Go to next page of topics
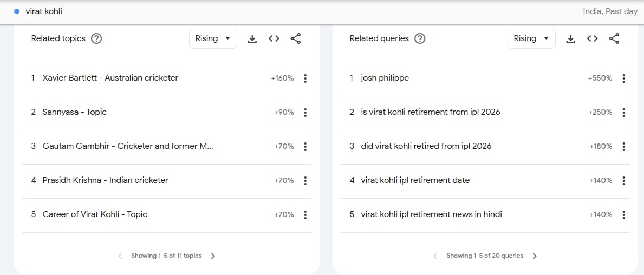Image resolution: width=644 pixels, height=275 pixels. [x=213, y=256]
